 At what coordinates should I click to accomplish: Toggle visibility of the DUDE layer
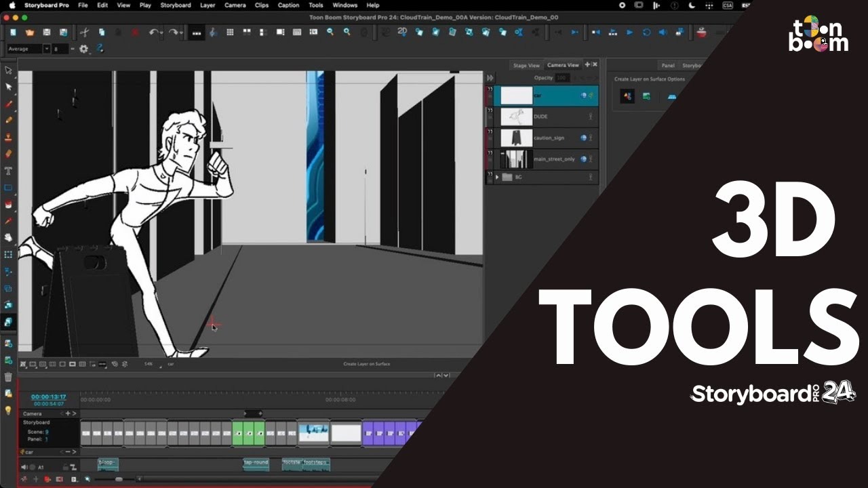pos(591,117)
